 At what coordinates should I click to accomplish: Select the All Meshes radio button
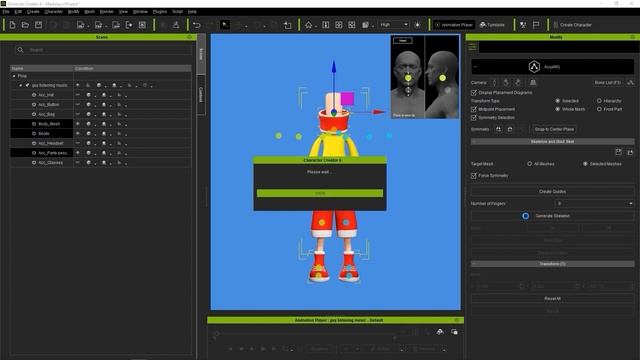click(x=530, y=164)
